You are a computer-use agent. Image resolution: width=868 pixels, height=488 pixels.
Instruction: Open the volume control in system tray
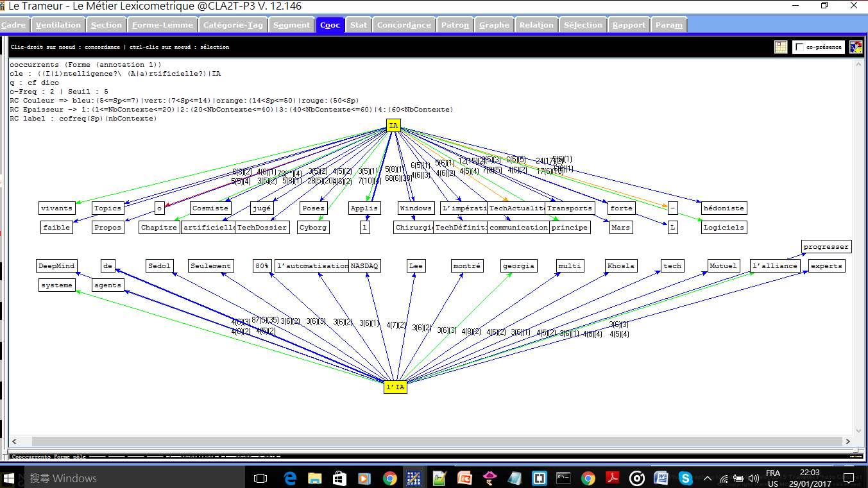(x=754, y=478)
